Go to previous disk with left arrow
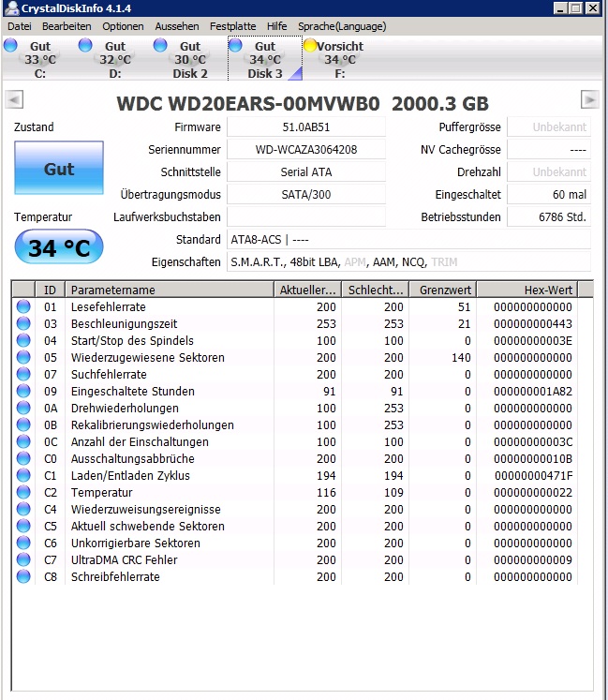 pyautogui.click(x=14, y=99)
